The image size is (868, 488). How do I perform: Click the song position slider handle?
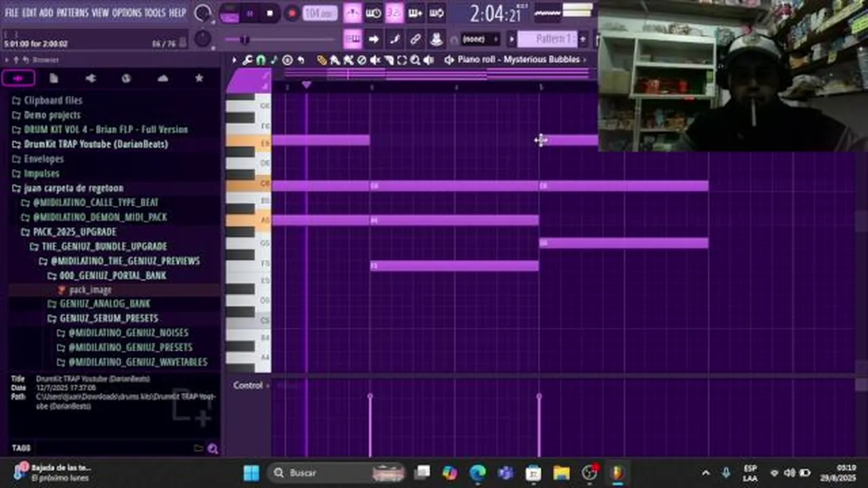[x=245, y=39]
